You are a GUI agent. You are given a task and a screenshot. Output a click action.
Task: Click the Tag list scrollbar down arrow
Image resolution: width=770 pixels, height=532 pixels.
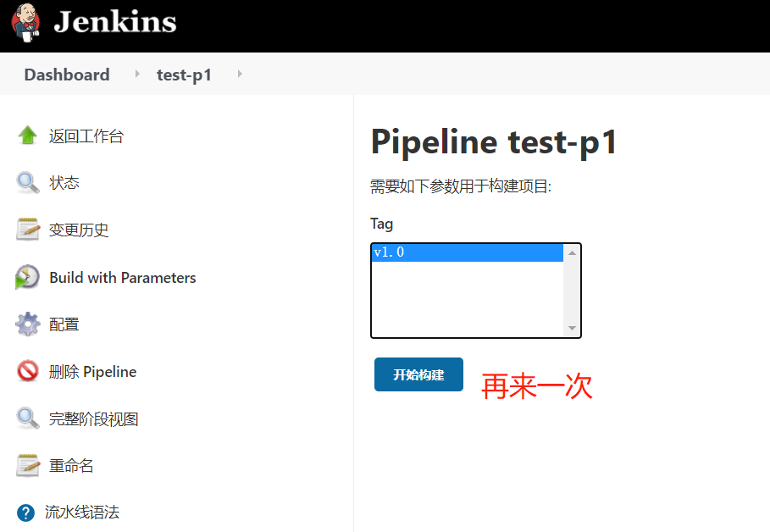tap(572, 328)
